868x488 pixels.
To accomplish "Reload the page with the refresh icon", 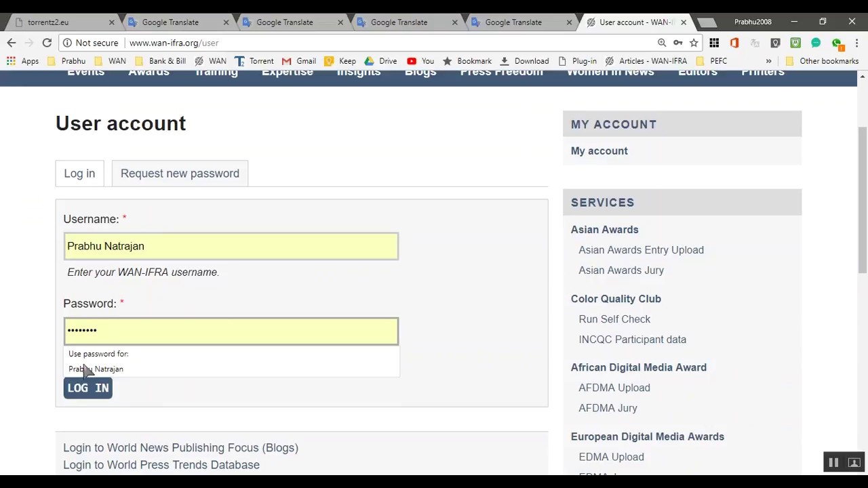I will click(x=47, y=43).
